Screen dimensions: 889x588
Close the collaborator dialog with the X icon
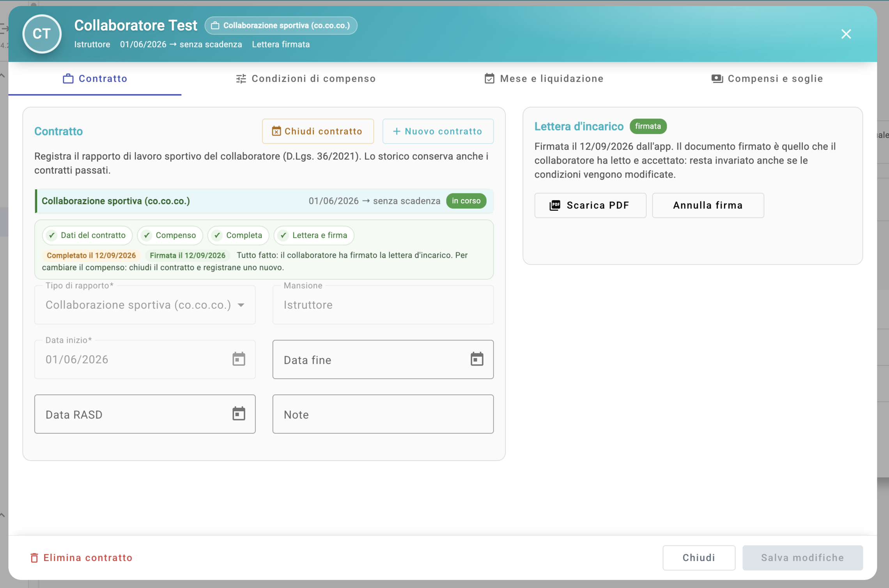(846, 34)
